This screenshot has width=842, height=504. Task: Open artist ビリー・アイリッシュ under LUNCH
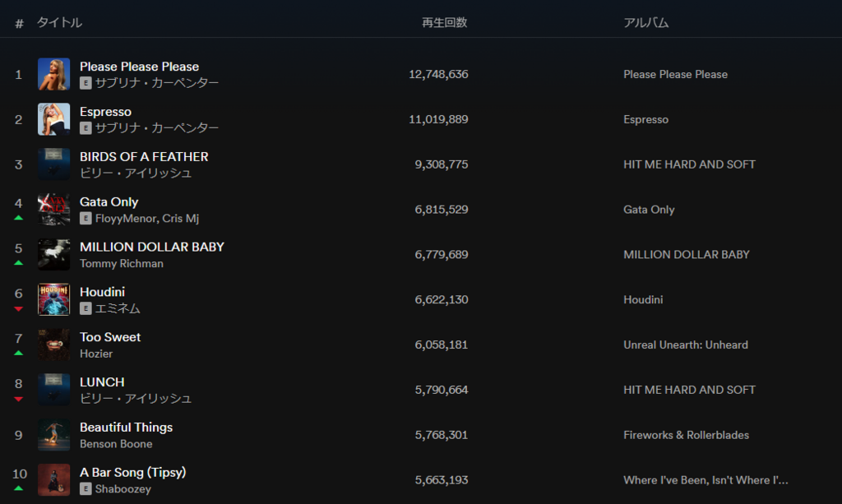(x=136, y=398)
